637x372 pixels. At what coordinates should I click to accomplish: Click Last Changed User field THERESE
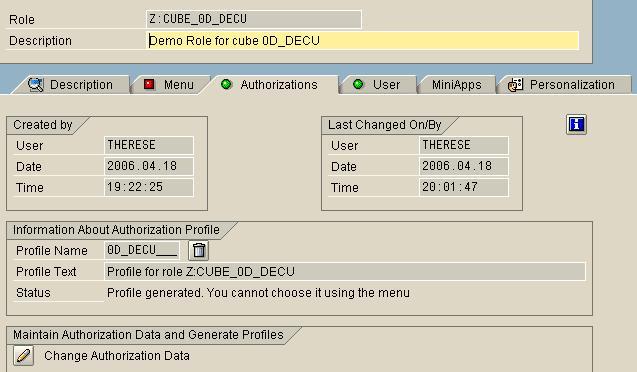click(x=464, y=145)
